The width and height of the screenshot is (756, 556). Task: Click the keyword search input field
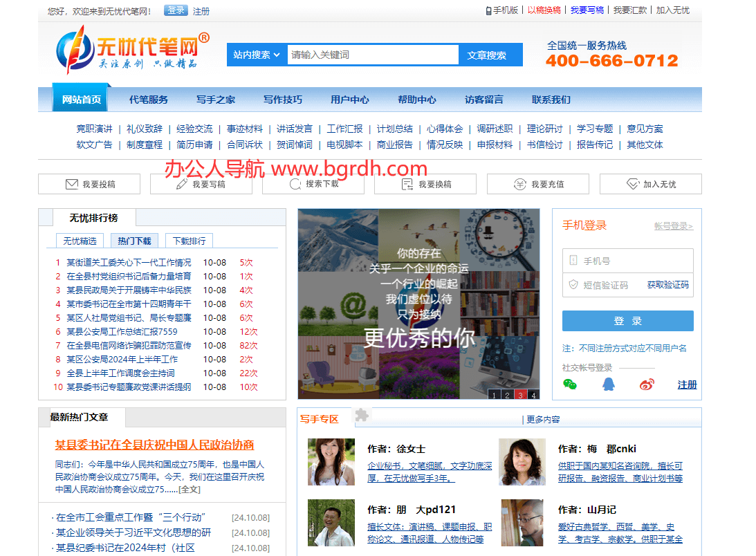tap(373, 55)
